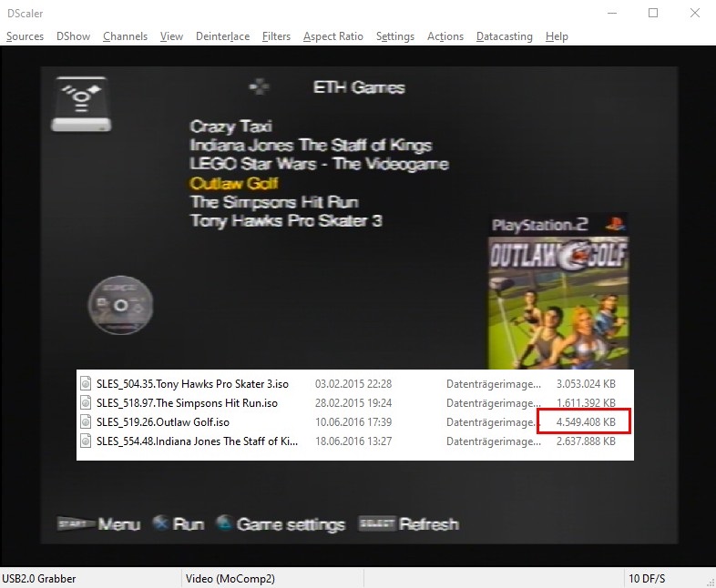Viewport: 716px width, 588px height.
Task: Select Tony Hawks Pro Skater 3 entry
Action: [x=286, y=221]
